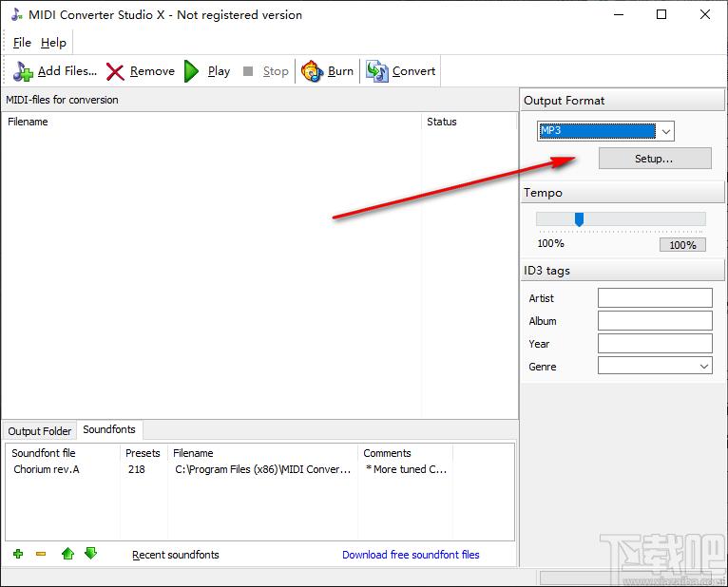This screenshot has height=587, width=728.
Task: Click the path cell C:\Program Files (x86)\MIDI Conver...
Action: tap(263, 469)
